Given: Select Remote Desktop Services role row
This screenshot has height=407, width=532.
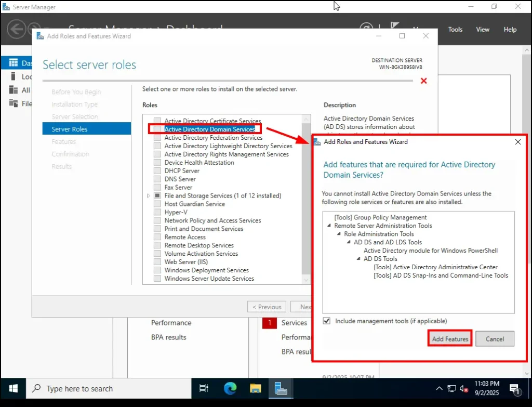Looking at the screenshot, I should click(x=199, y=245).
